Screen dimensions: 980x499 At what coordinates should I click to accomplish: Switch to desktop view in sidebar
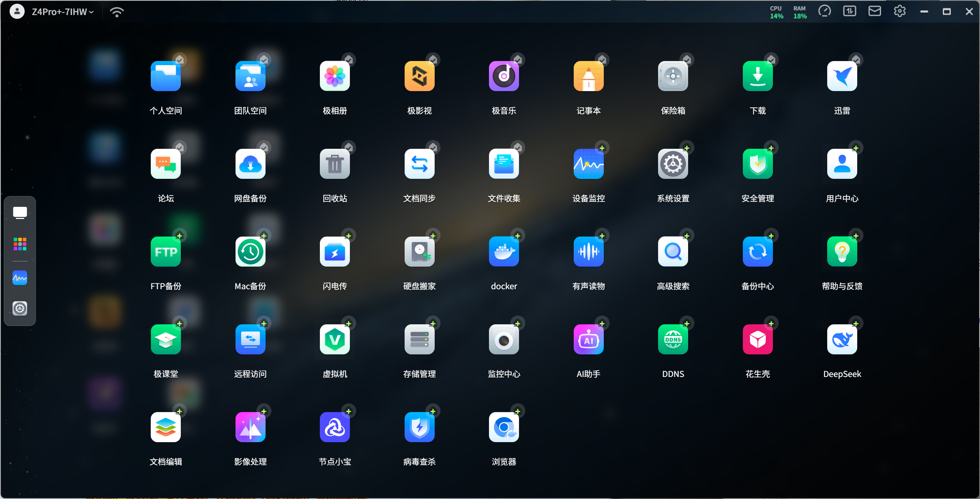click(x=20, y=213)
